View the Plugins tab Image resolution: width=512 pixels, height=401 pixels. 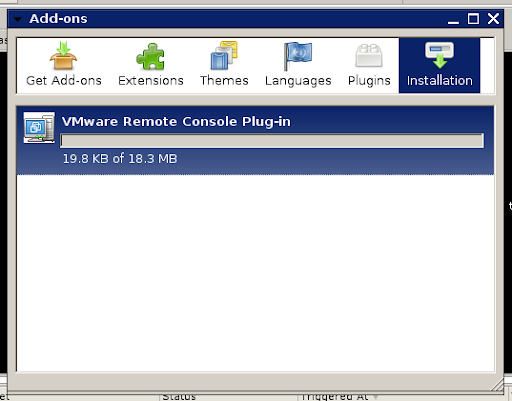369,65
